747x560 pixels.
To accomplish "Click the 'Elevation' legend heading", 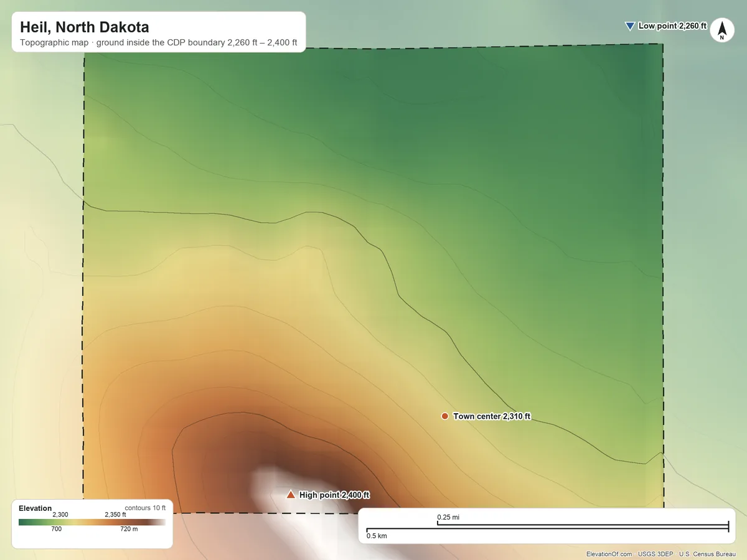I will tap(35, 508).
